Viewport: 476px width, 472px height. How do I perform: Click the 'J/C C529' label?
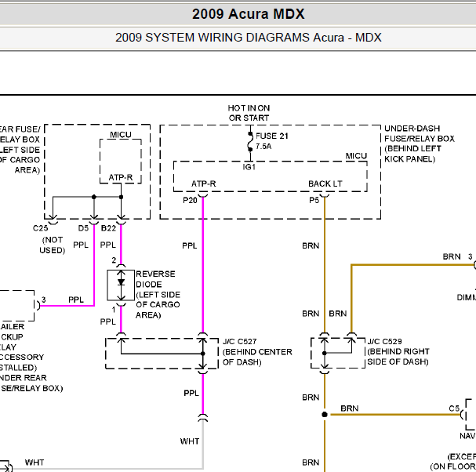(x=384, y=342)
